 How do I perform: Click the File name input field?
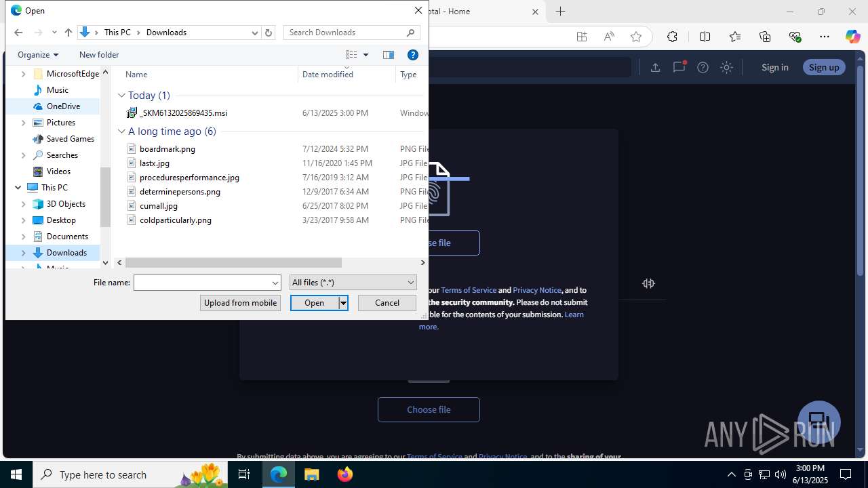(202, 283)
